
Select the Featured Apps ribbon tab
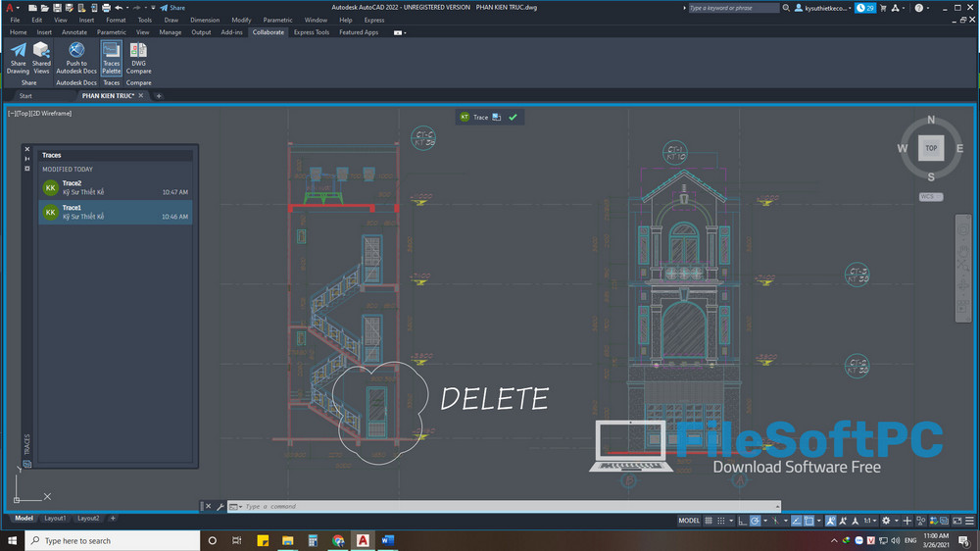click(x=359, y=32)
